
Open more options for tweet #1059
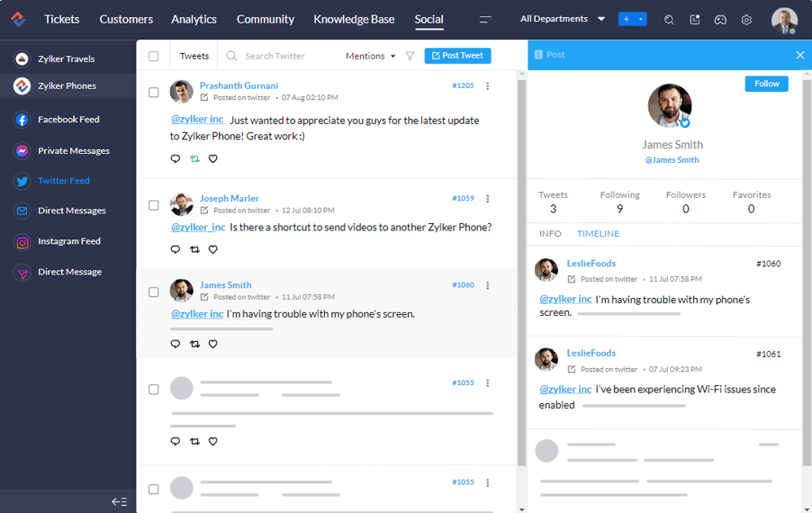(x=487, y=199)
